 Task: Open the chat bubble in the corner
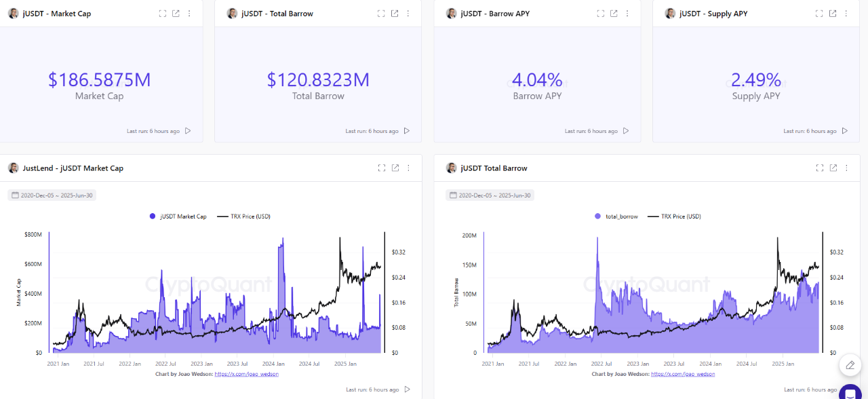[850, 392]
